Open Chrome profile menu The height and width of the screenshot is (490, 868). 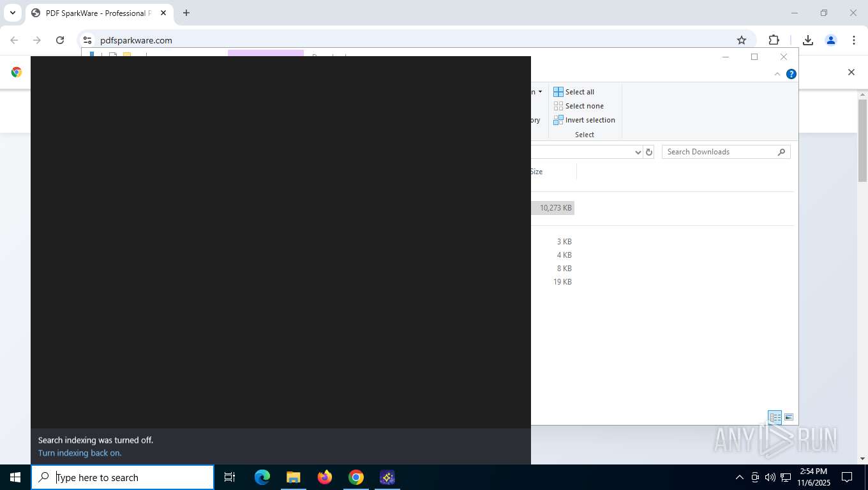tap(831, 40)
